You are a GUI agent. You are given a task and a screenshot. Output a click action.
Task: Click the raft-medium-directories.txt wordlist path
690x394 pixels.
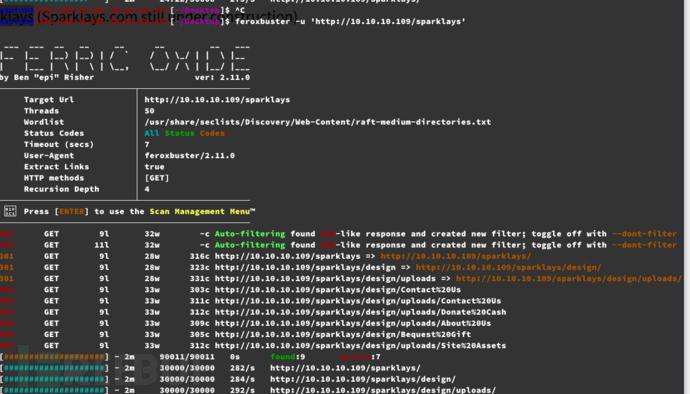point(318,122)
